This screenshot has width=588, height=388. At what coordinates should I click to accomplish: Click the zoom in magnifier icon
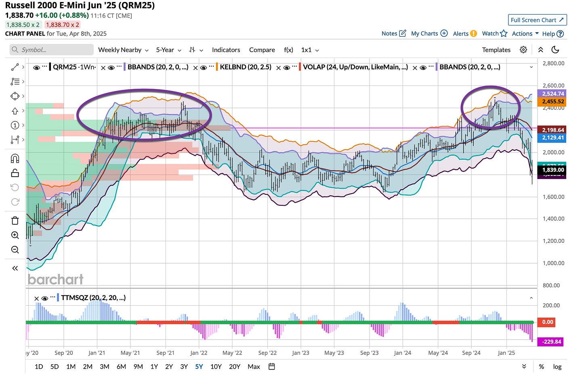15,235
